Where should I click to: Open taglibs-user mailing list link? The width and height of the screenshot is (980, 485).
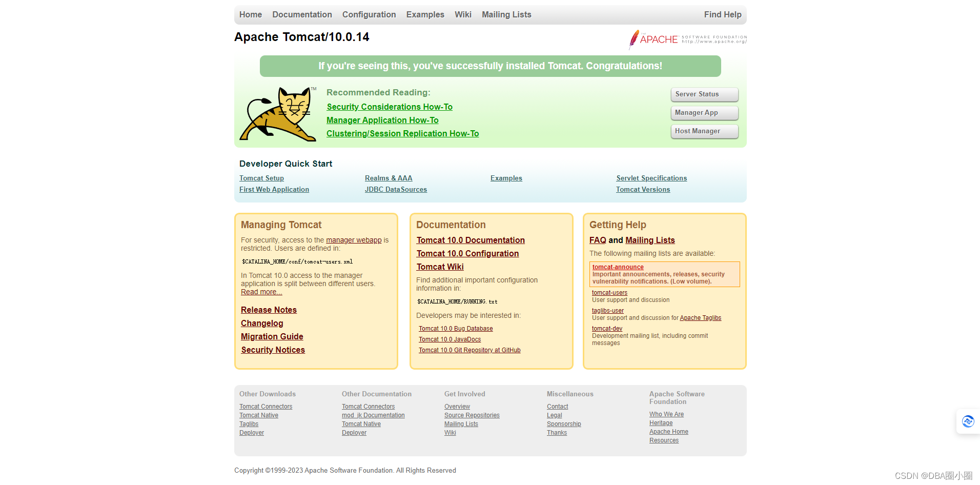click(608, 311)
